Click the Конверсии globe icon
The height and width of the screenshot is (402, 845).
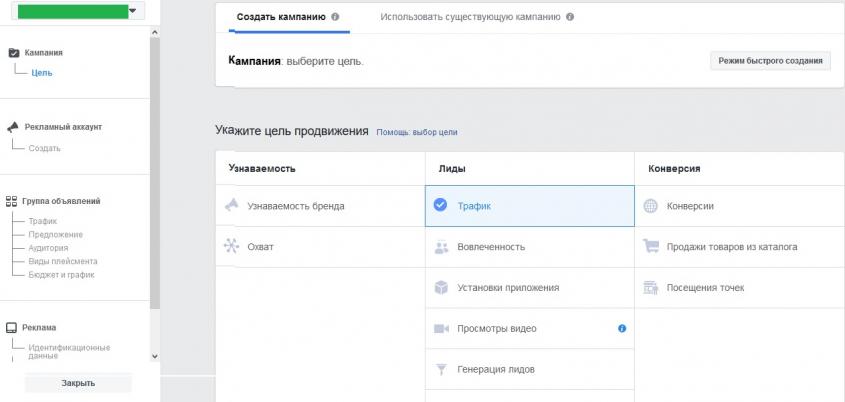click(651, 206)
